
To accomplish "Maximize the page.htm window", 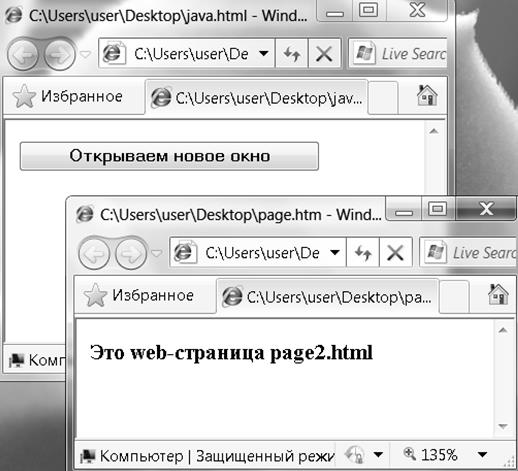I will coord(438,209).
